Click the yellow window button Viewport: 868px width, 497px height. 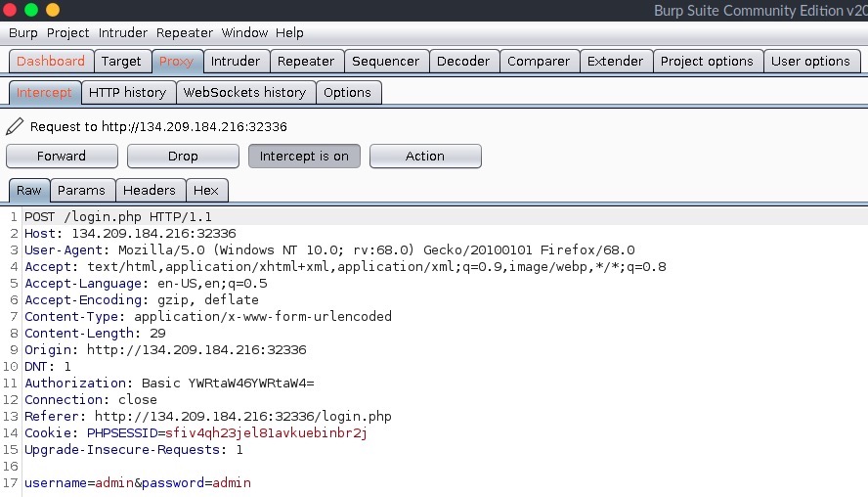click(x=53, y=10)
